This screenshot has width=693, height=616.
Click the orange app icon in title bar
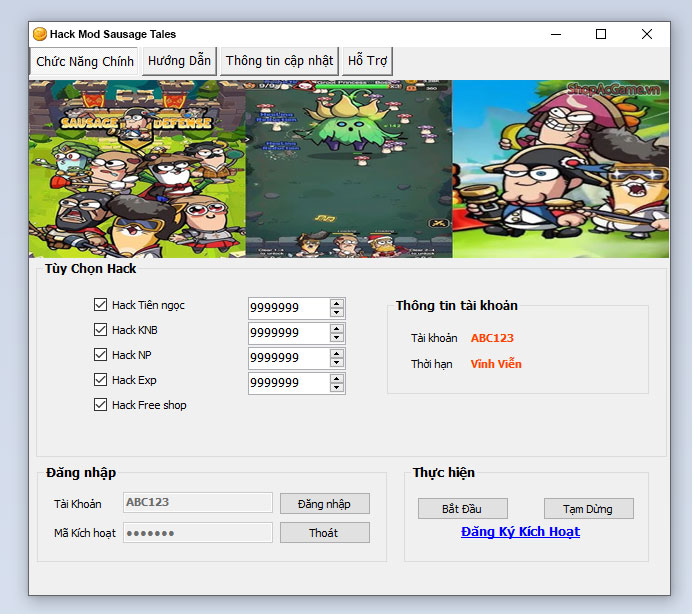[x=40, y=34]
